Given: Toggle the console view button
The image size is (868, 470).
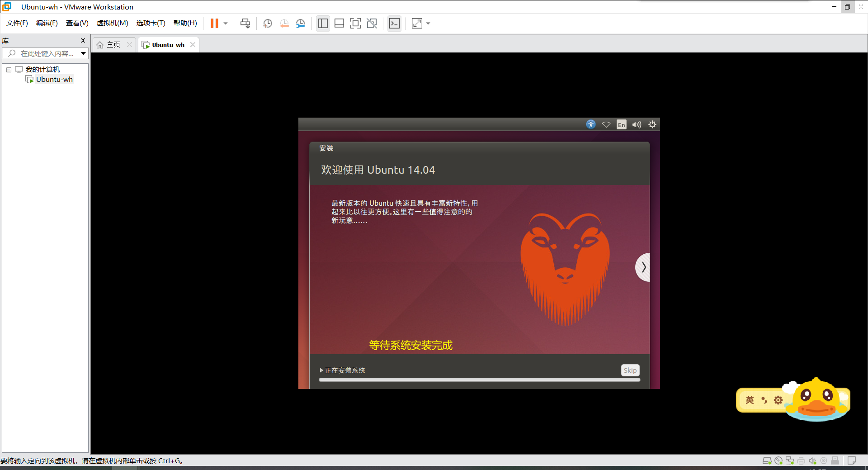Looking at the screenshot, I should point(394,24).
